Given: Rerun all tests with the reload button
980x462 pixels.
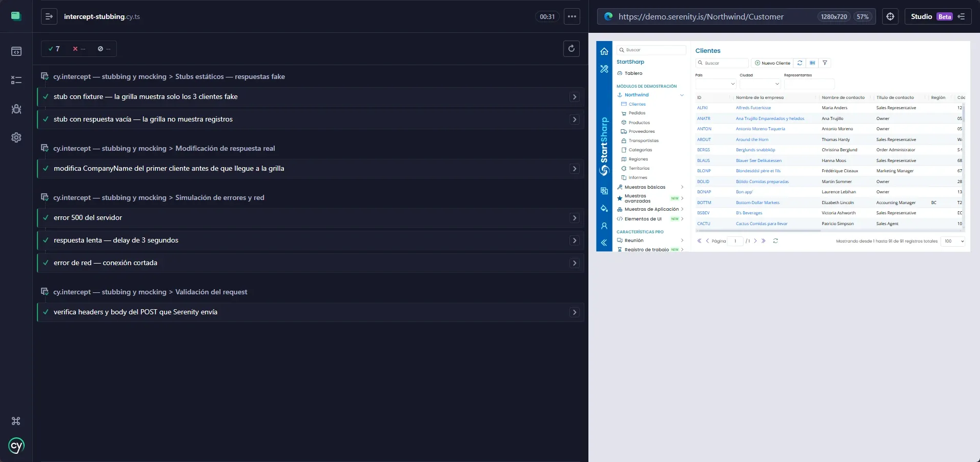Looking at the screenshot, I should pos(571,49).
